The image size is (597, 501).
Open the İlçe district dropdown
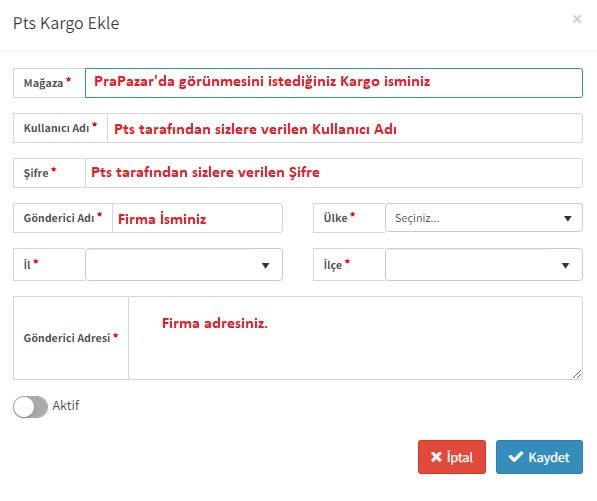[x=484, y=265]
